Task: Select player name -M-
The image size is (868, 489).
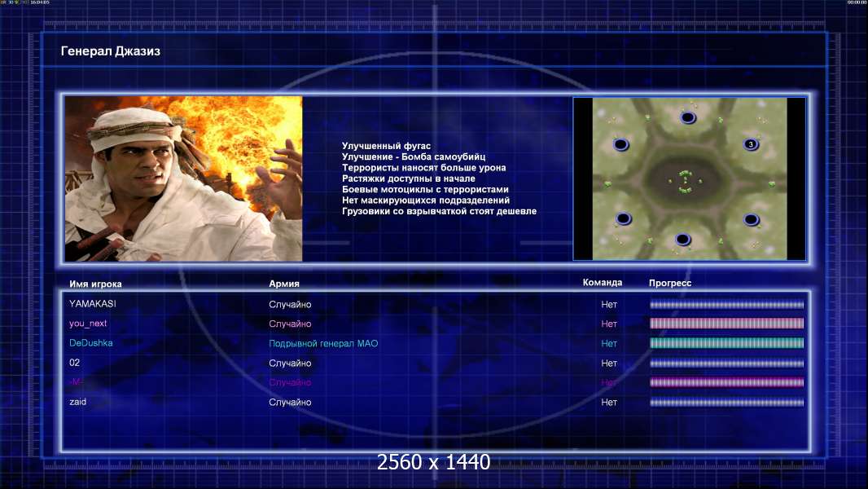Action: [76, 381]
